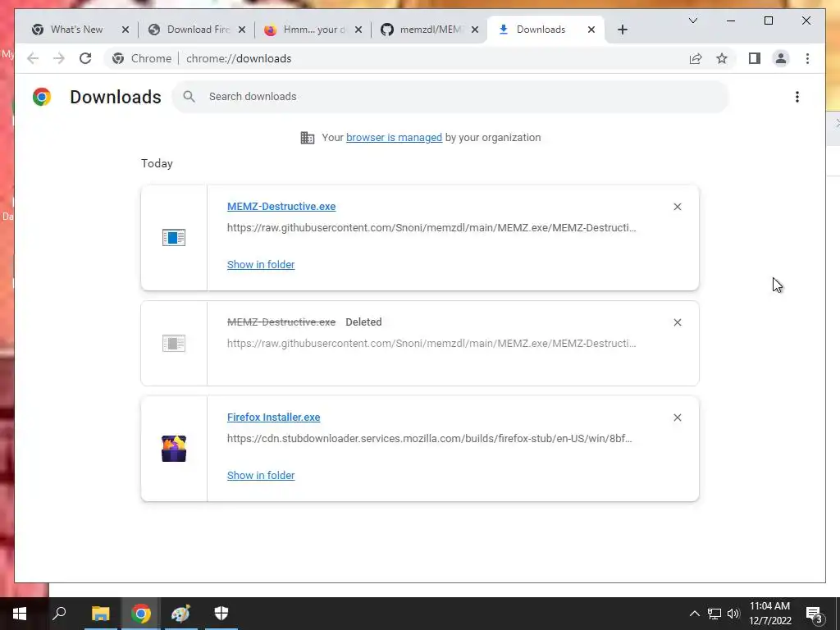Close the What's New tab
This screenshot has width=840, height=630.
pyautogui.click(x=126, y=30)
